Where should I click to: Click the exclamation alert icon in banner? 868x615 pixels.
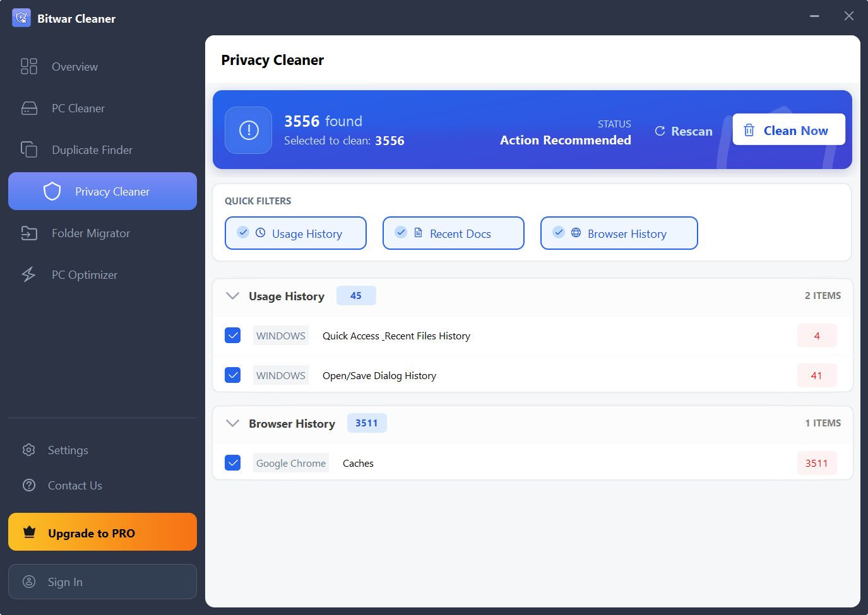click(x=249, y=130)
